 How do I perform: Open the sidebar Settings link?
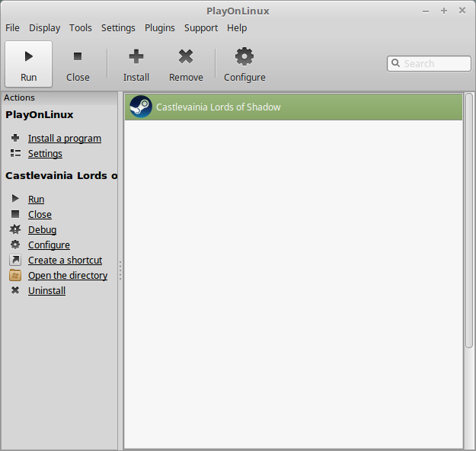coord(45,154)
